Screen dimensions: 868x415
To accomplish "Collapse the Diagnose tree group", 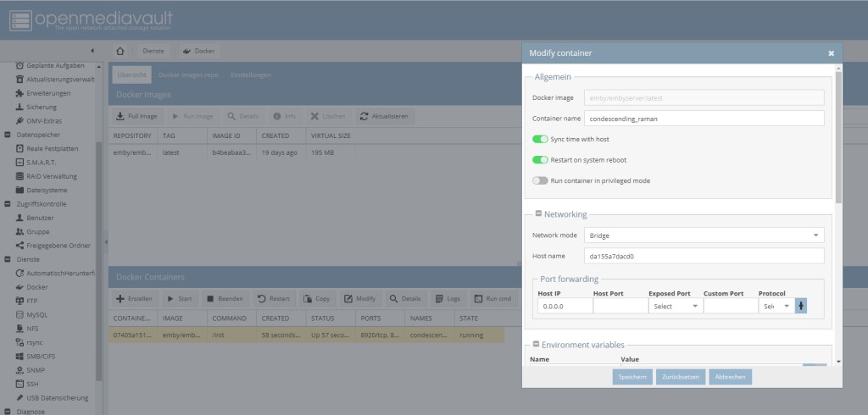I will click(8, 411).
